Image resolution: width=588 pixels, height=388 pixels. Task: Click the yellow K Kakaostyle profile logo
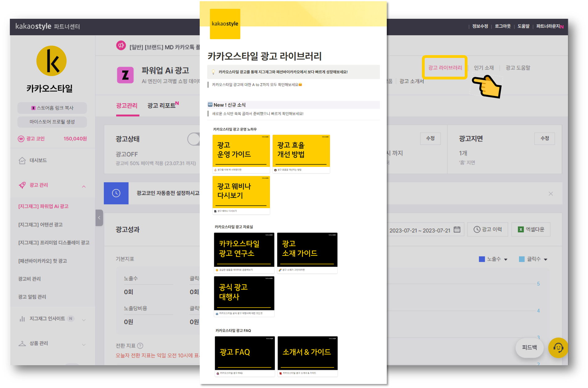click(x=51, y=61)
